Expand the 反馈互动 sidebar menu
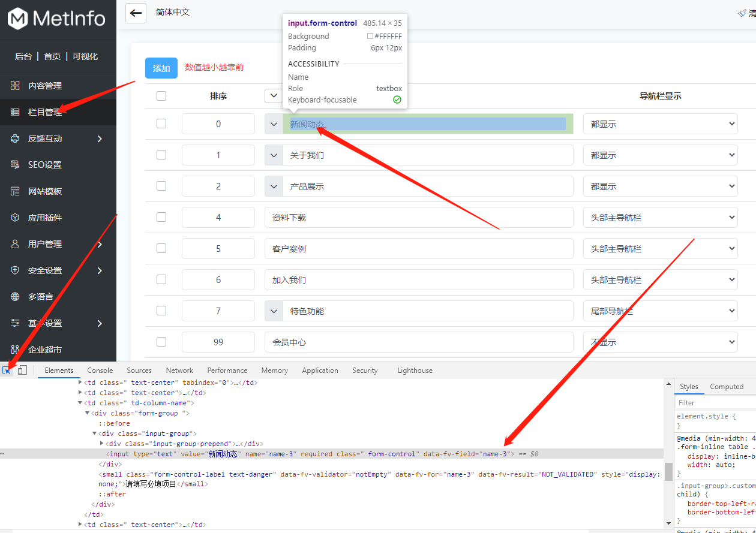The height and width of the screenshot is (533, 756). coord(100,138)
